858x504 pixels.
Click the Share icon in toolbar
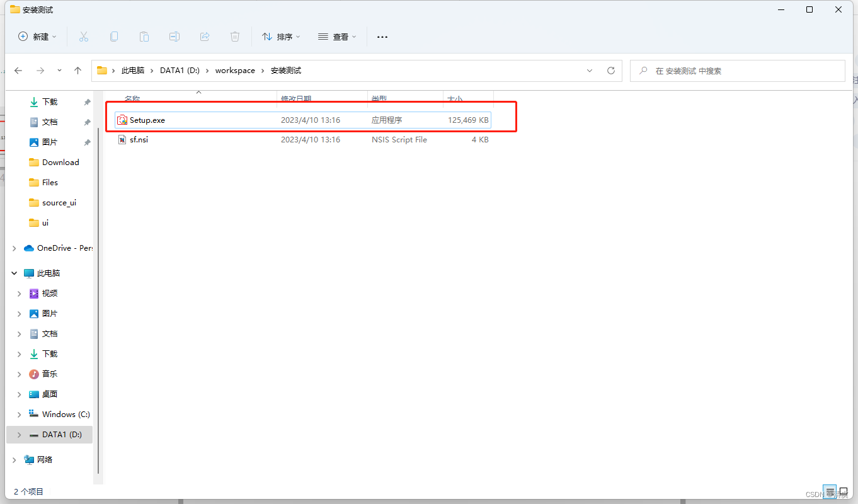tap(205, 37)
